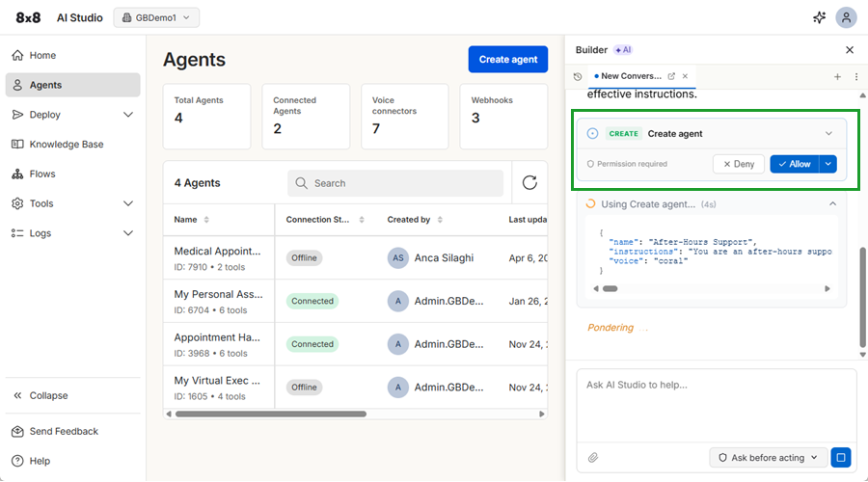Viewport: 868px width, 482px height.
Task: Click the blue Create agent button
Action: pos(507,59)
